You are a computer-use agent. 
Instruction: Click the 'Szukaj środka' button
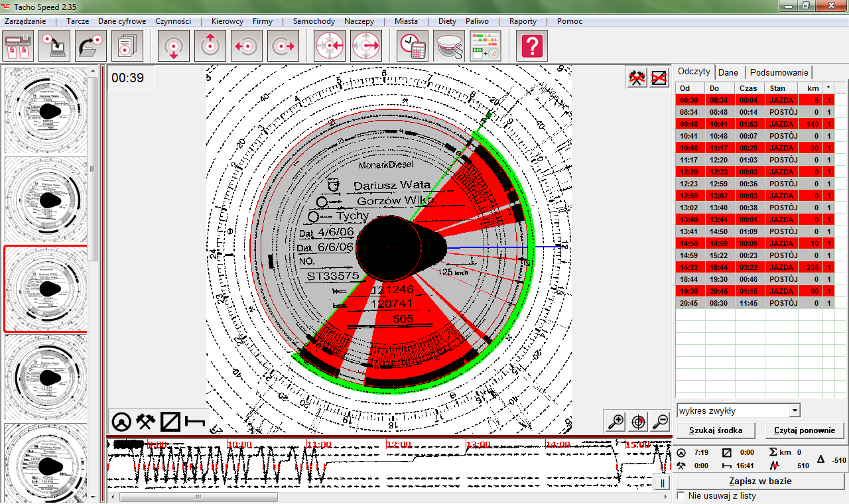(715, 430)
